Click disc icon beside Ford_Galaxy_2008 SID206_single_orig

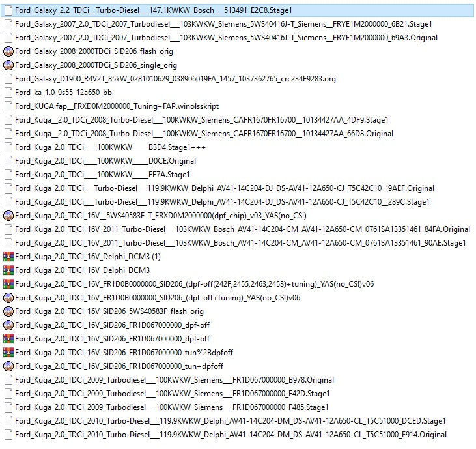click(8, 65)
